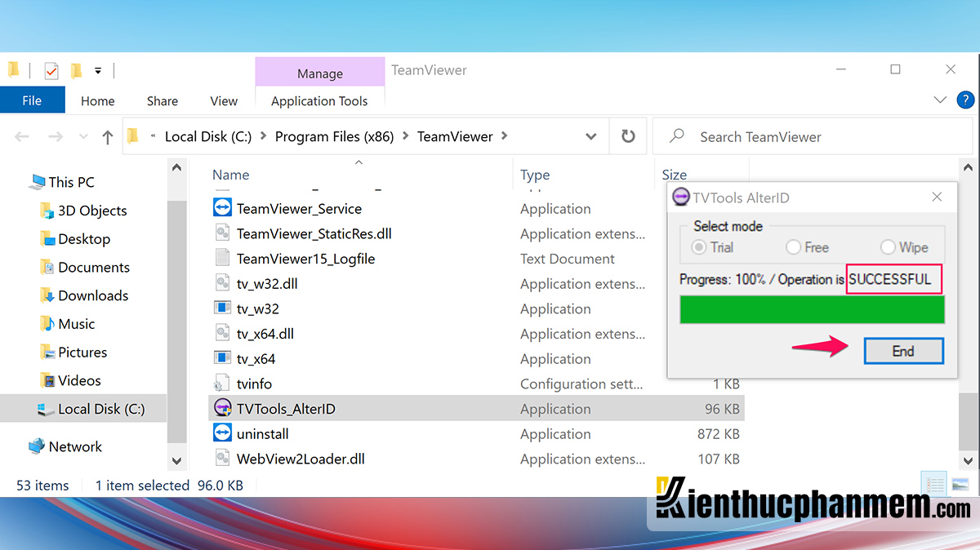The width and height of the screenshot is (980, 550).
Task: Click the tv_w32.dll file icon
Action: (x=222, y=283)
